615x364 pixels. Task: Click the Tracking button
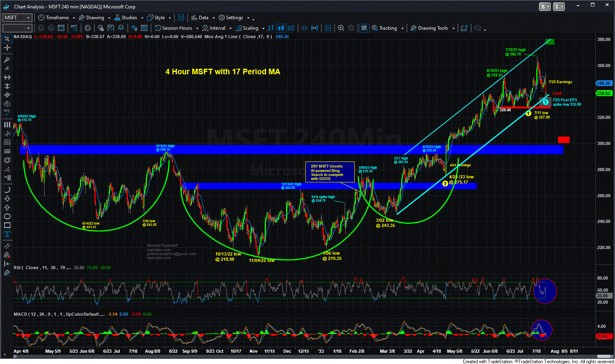tap(384, 28)
